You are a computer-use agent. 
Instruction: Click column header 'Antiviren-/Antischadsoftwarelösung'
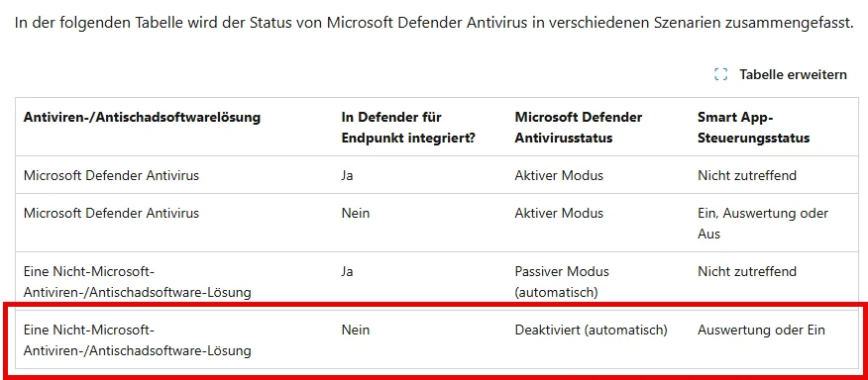(142, 117)
